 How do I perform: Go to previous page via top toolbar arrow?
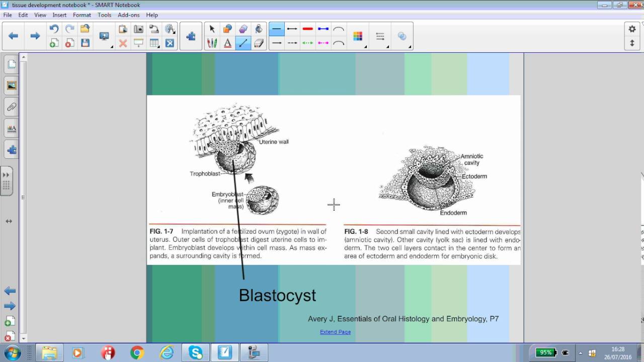(x=14, y=36)
